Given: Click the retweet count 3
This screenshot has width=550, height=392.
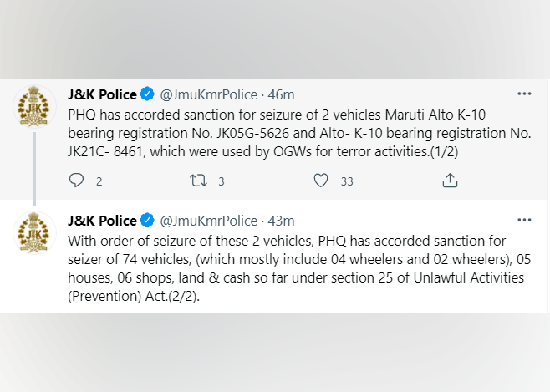Looking at the screenshot, I should (x=222, y=181).
